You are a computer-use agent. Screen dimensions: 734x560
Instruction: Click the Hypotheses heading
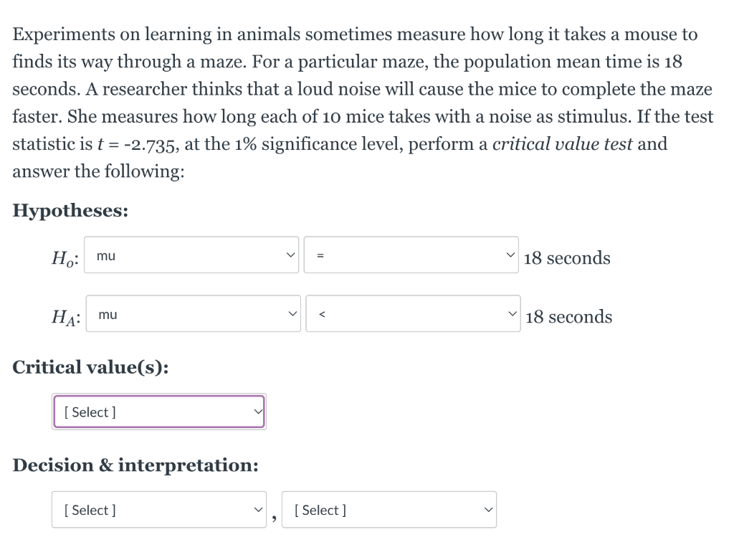pos(71,211)
